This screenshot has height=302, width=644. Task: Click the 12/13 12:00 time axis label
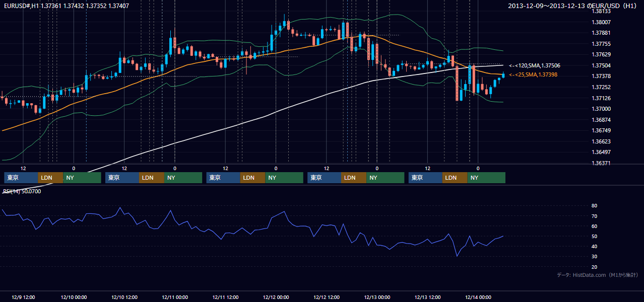click(x=427, y=297)
